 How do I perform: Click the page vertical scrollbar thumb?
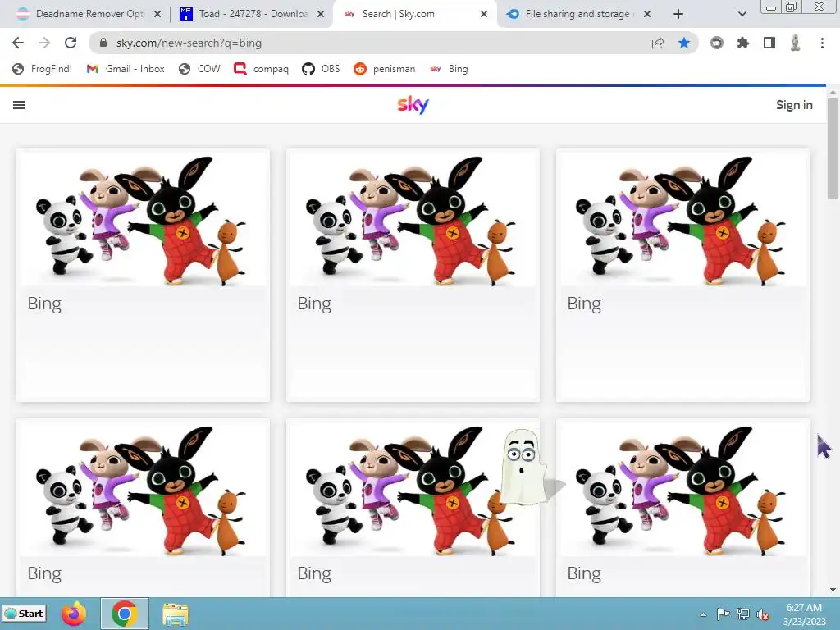coord(833,148)
